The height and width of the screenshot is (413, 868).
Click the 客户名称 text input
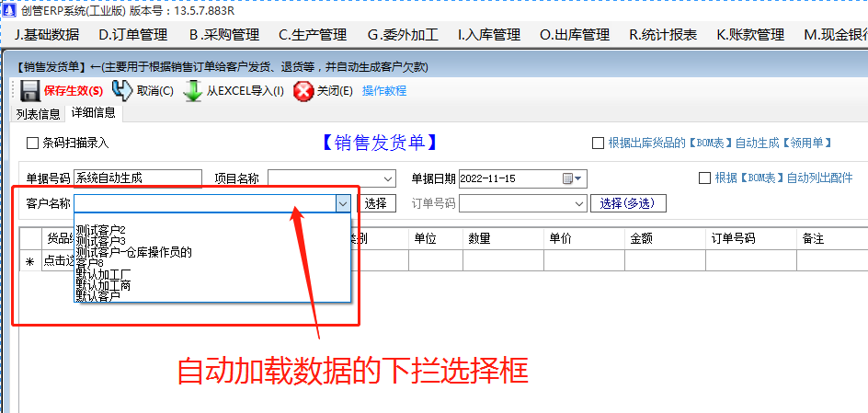pos(205,203)
